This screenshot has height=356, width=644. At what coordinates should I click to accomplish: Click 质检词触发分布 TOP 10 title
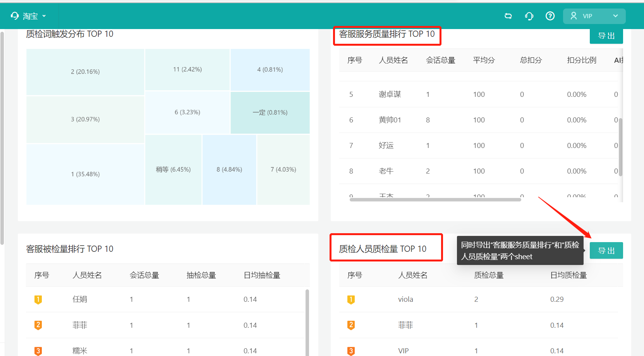(x=70, y=34)
